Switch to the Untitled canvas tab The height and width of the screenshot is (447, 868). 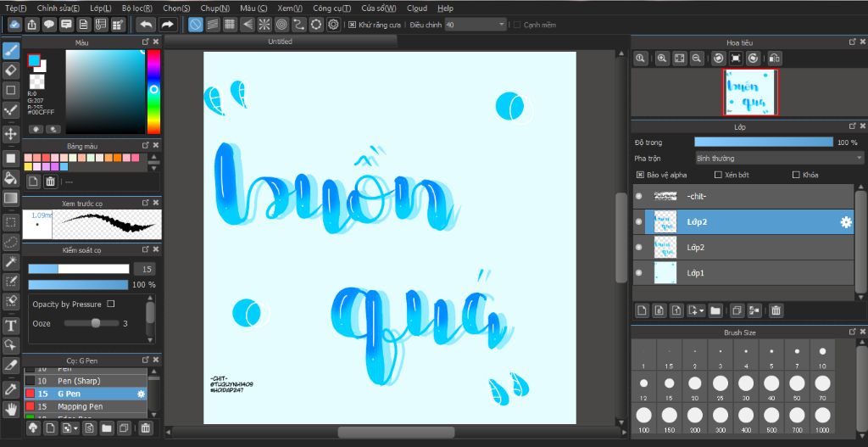280,42
